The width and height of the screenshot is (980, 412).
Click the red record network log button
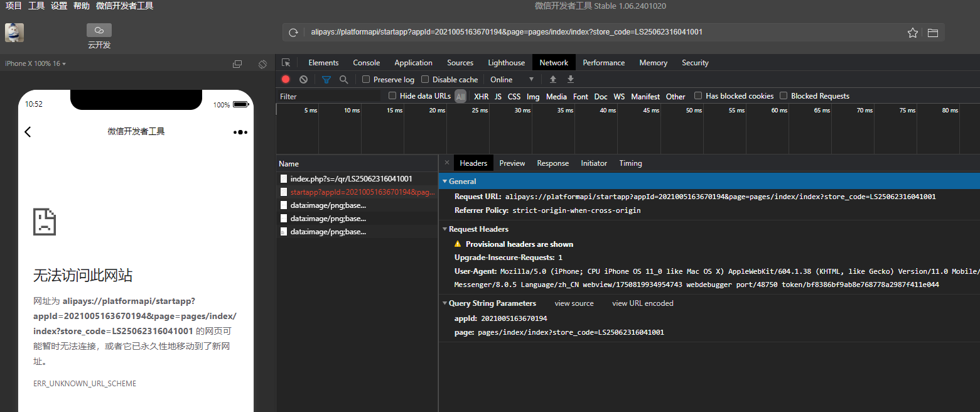(286, 80)
